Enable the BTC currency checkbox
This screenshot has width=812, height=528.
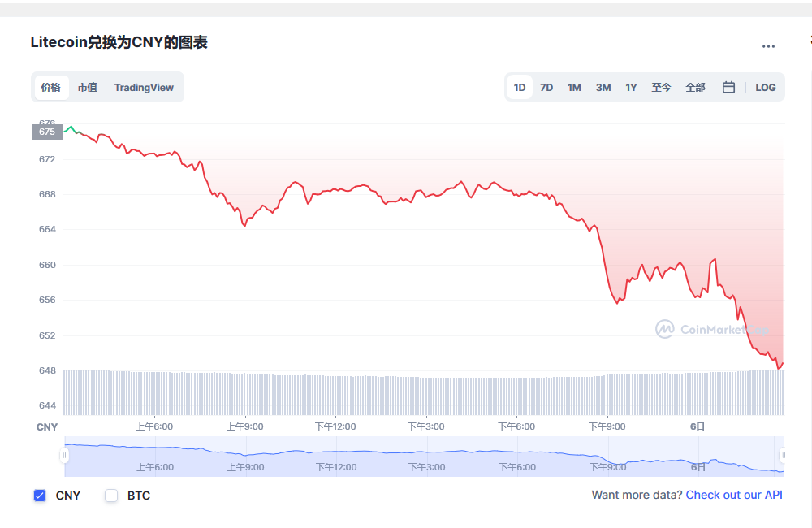pos(111,496)
